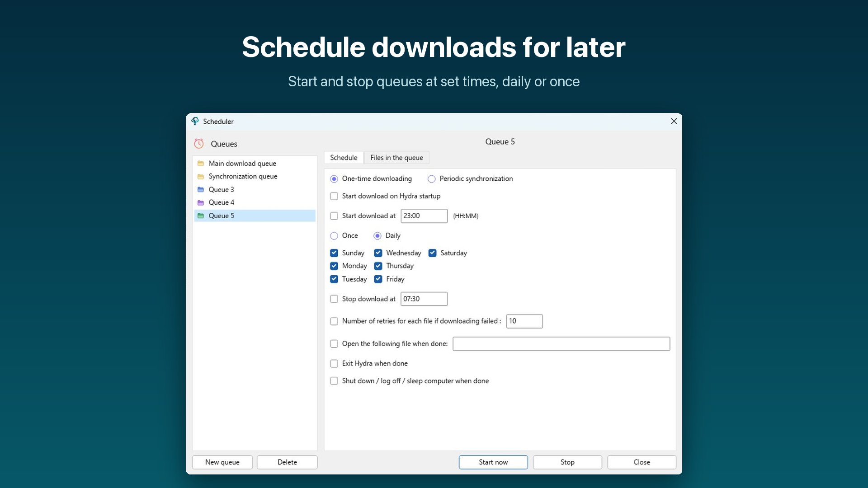Click the stop time field showing 07:30

pos(424,299)
